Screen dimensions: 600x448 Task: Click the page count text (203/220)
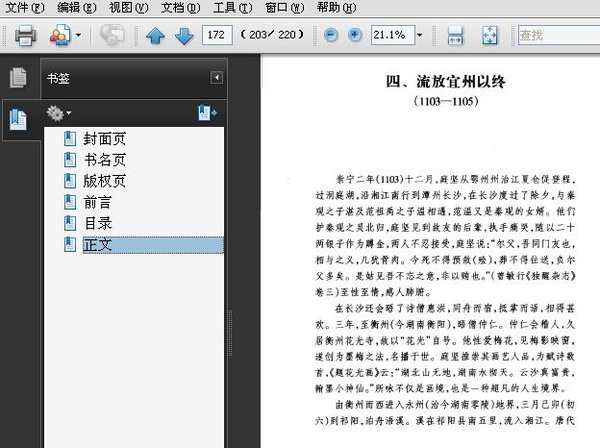(x=272, y=35)
